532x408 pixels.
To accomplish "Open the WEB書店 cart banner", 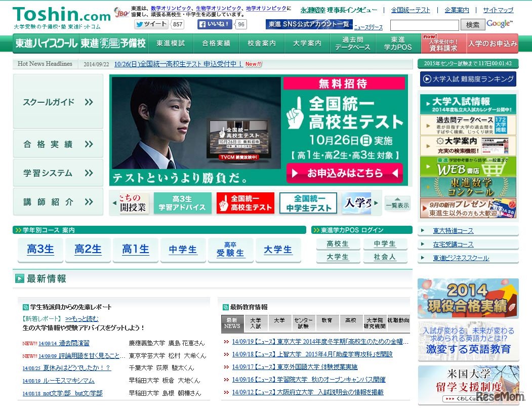I will point(468,167).
